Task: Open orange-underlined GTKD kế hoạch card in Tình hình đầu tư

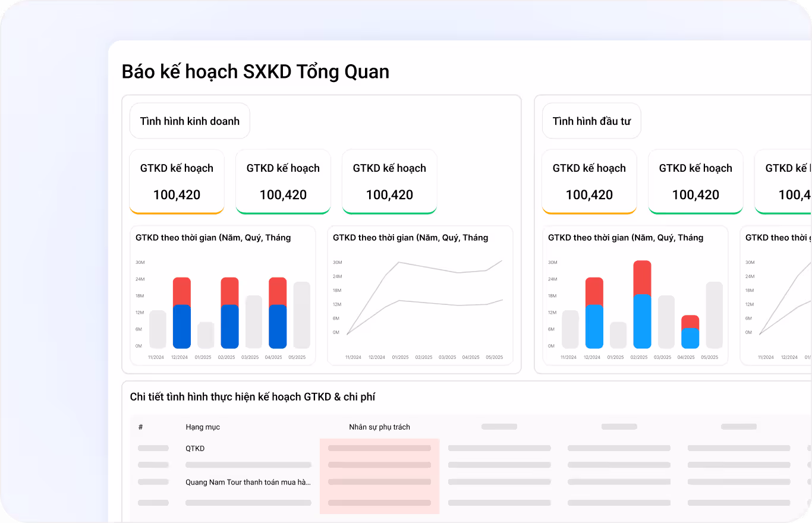Action: (590, 181)
